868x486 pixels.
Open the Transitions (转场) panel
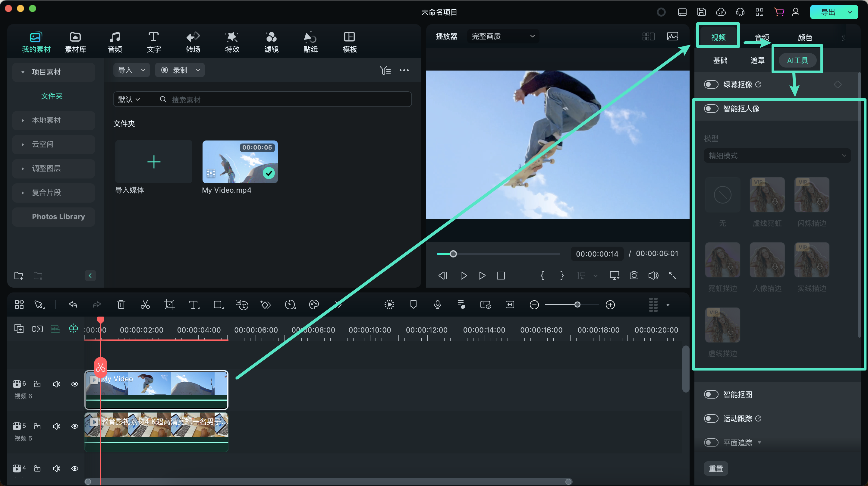[193, 42]
